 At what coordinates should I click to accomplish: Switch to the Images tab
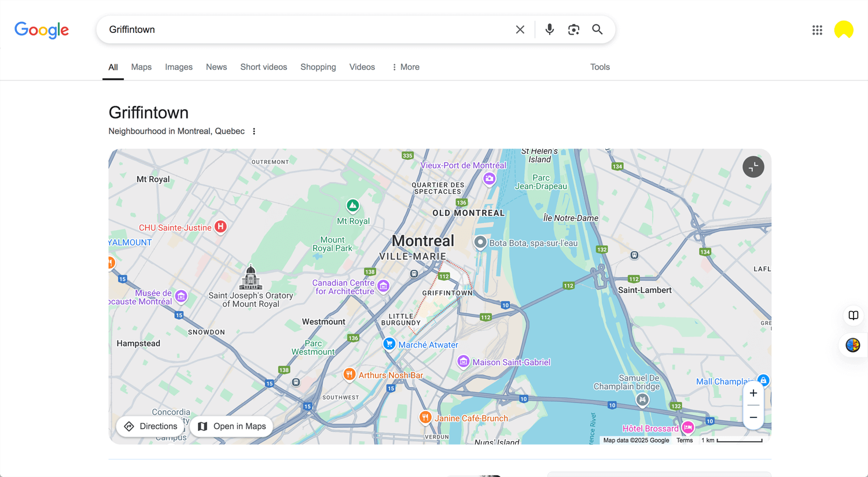coord(178,67)
